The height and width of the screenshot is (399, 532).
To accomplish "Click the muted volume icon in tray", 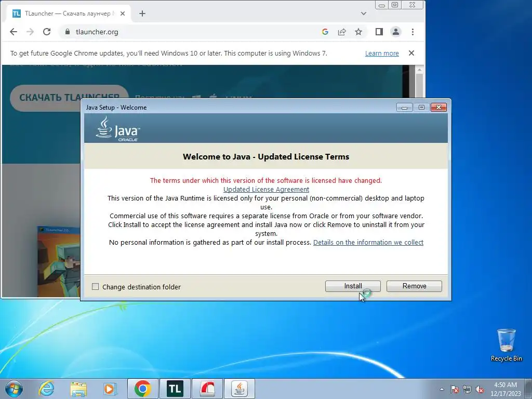I will tap(480, 389).
